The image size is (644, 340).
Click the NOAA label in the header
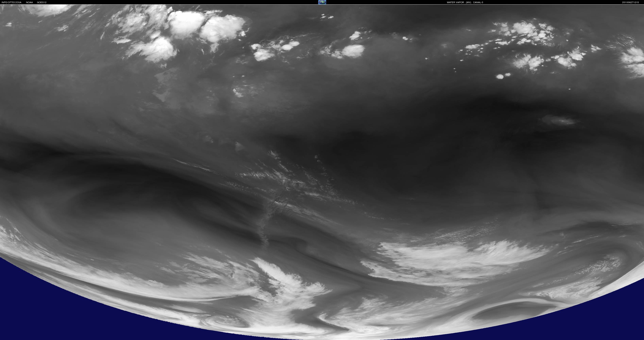pyautogui.click(x=29, y=2)
